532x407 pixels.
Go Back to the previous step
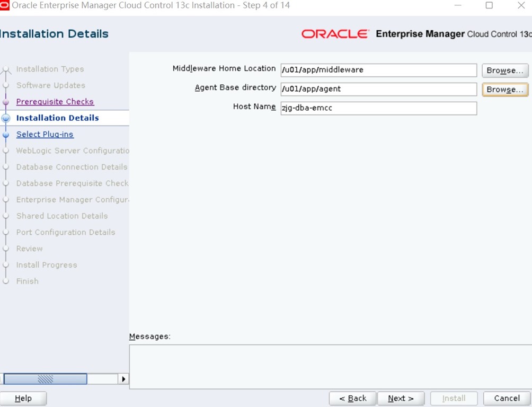tap(352, 398)
